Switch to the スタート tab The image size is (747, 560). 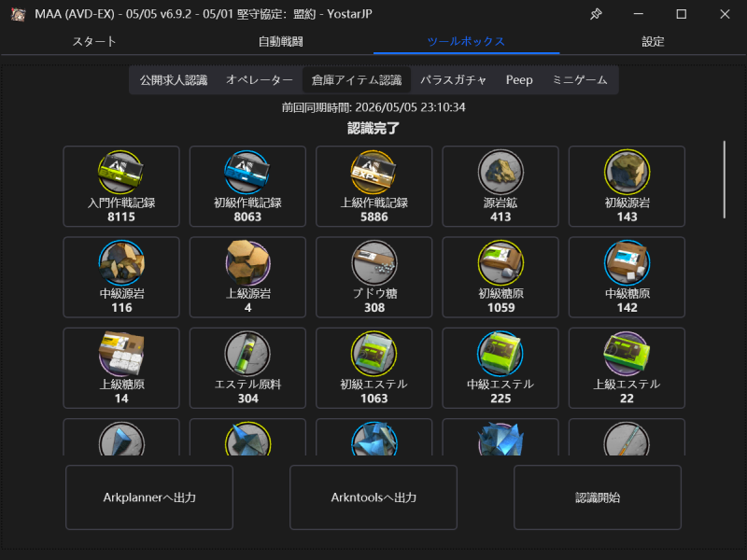(94, 41)
